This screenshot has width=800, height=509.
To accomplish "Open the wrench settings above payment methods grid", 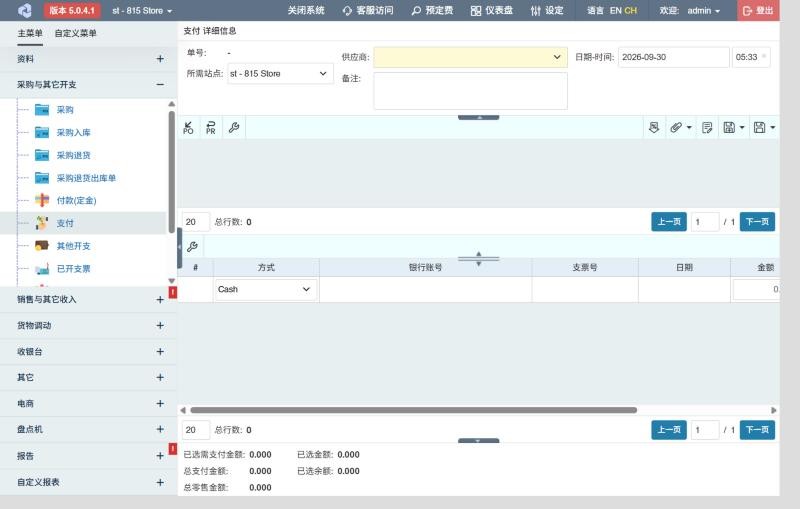I will point(192,247).
